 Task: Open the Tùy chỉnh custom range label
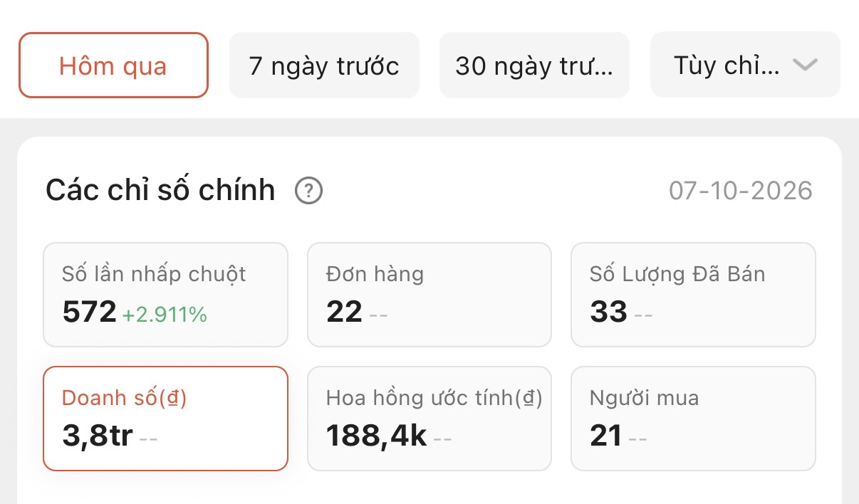(x=727, y=65)
